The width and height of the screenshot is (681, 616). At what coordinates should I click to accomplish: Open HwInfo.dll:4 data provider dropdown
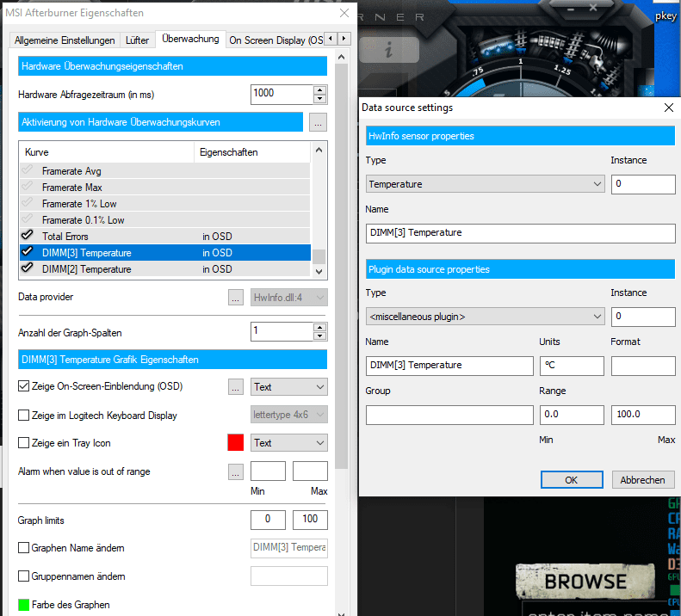[288, 298]
